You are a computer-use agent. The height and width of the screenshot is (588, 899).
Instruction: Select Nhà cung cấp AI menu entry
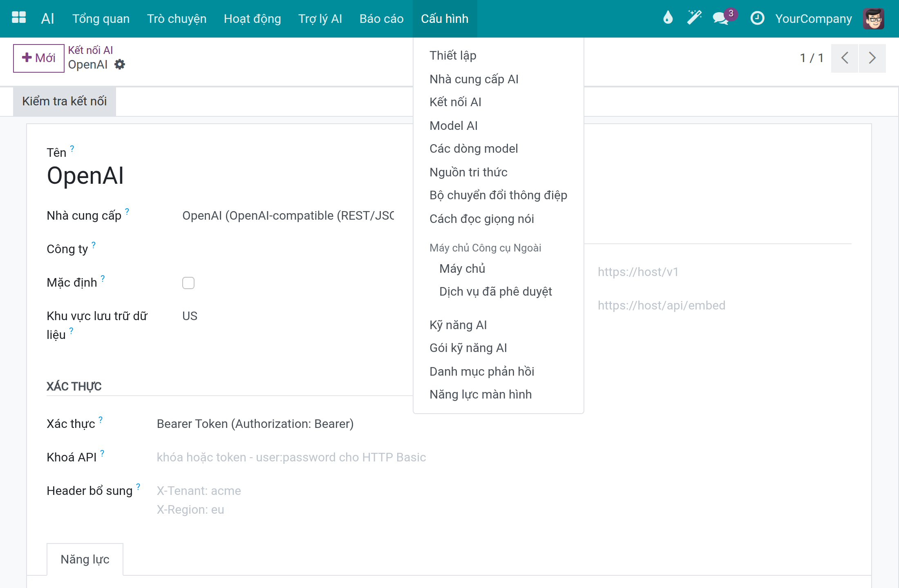coord(499,79)
